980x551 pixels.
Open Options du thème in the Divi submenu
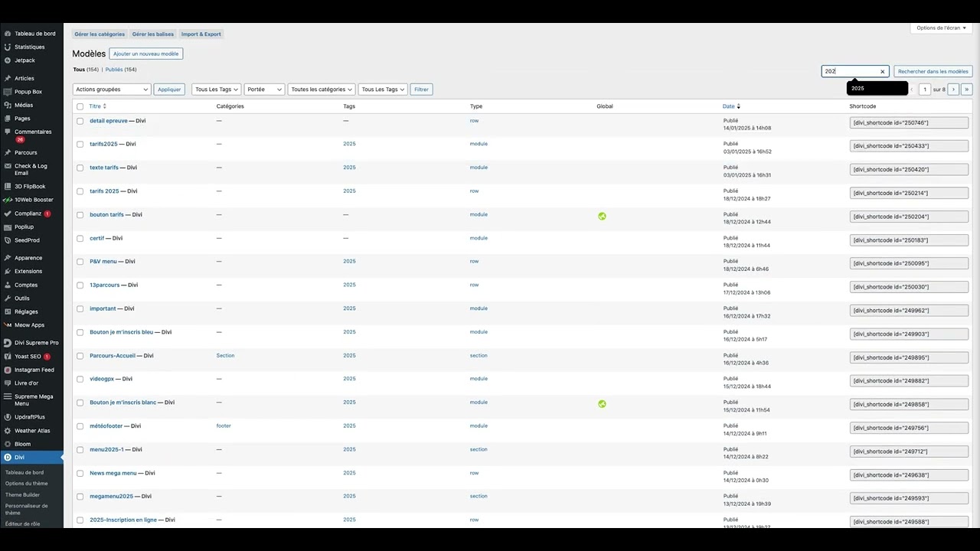click(x=26, y=484)
